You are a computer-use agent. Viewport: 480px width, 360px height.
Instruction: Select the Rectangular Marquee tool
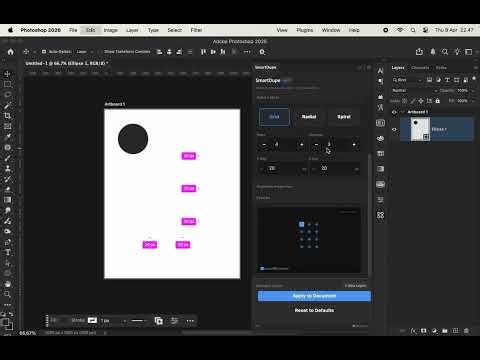pyautogui.click(x=7, y=84)
